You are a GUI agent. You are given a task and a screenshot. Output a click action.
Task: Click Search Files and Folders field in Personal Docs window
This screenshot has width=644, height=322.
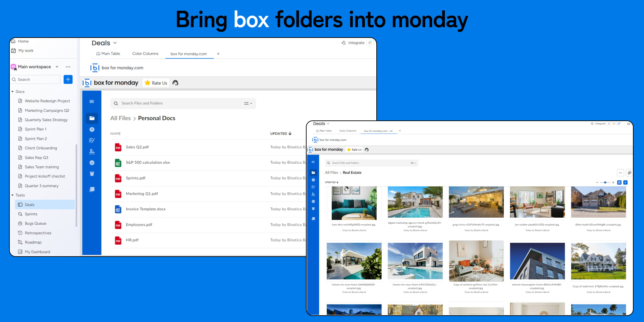pos(183,103)
